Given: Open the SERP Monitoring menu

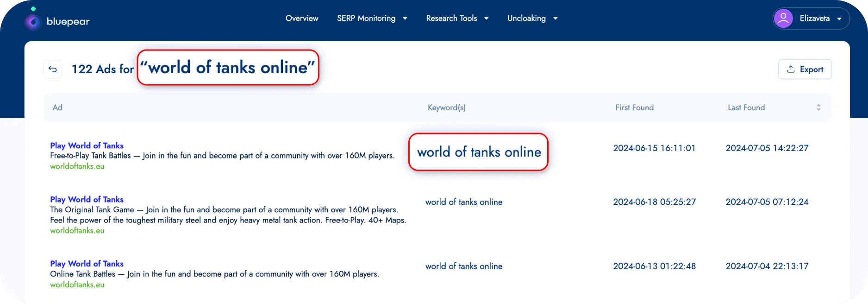Looking at the screenshot, I should [x=366, y=19].
